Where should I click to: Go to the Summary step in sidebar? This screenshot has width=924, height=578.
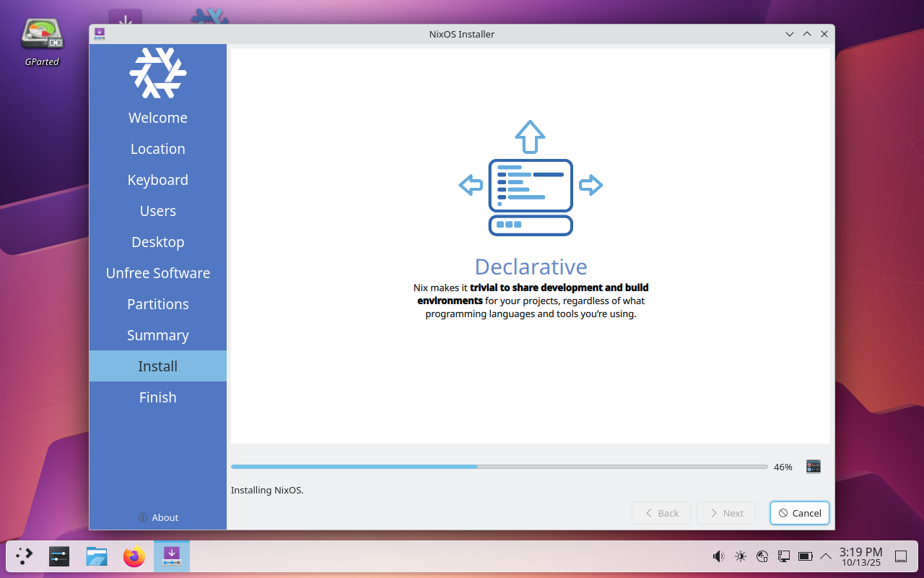tap(157, 335)
